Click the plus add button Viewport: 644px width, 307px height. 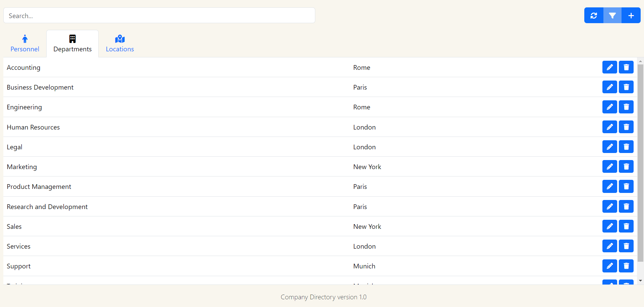click(x=631, y=15)
